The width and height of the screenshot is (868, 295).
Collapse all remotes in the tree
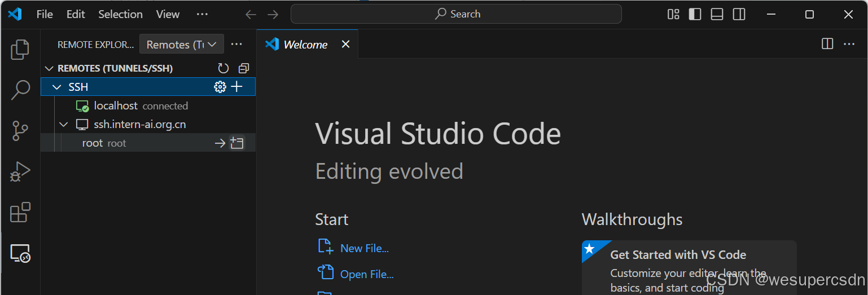tap(244, 68)
